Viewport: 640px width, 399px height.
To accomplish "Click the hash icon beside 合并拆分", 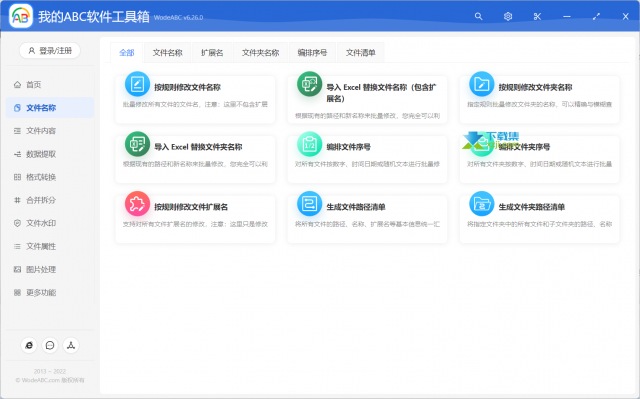I will pos(17,200).
